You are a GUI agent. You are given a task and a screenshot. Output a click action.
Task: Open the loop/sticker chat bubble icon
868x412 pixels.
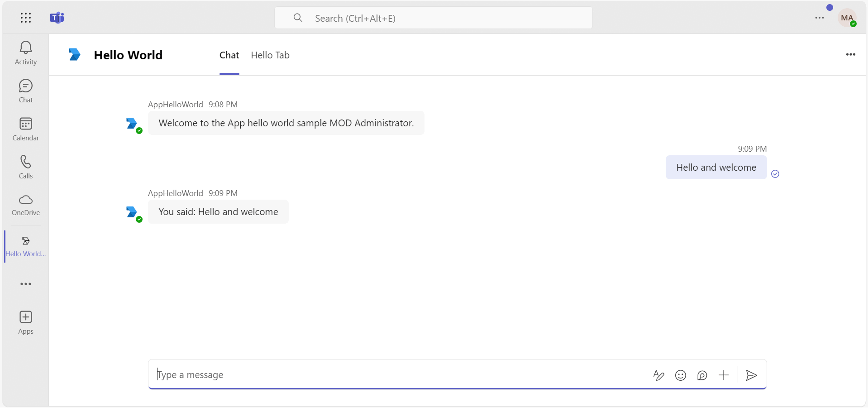(x=702, y=375)
